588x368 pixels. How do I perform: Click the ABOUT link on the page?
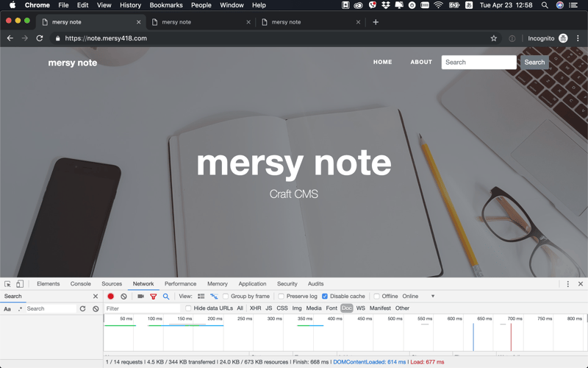pos(421,63)
